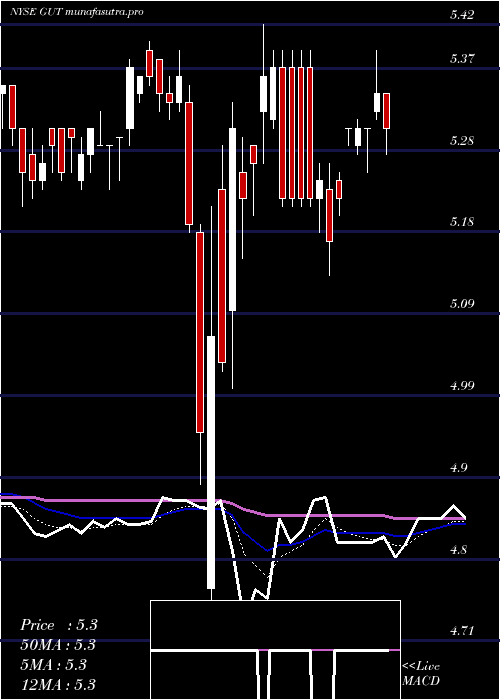Click the Price : 5.3 readout
The width and height of the screenshot is (500, 700).
pyautogui.click(x=58, y=625)
